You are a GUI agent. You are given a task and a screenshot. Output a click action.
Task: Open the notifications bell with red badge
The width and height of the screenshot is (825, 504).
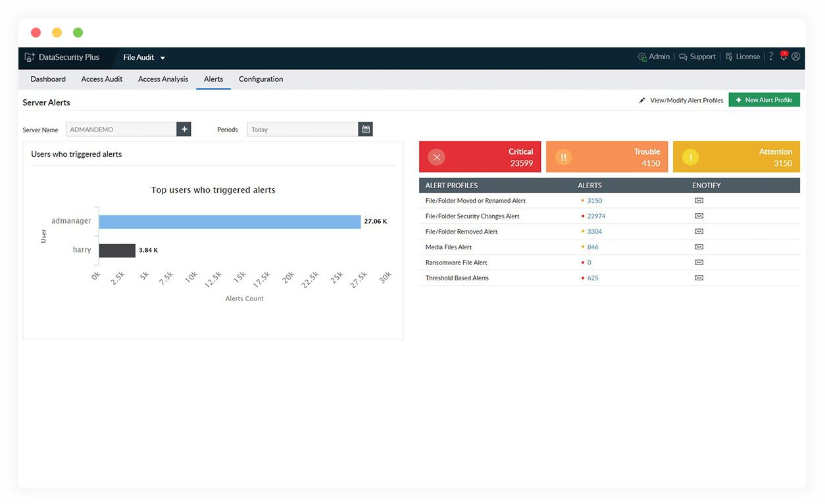point(783,57)
